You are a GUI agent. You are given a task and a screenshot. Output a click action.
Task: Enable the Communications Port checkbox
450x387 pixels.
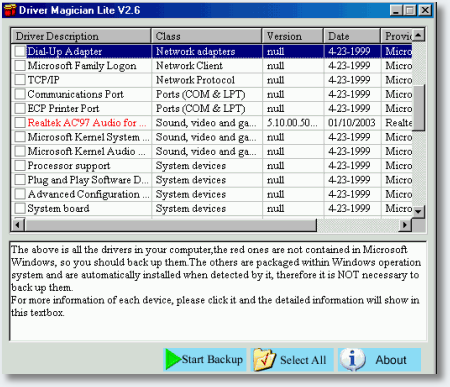click(20, 94)
